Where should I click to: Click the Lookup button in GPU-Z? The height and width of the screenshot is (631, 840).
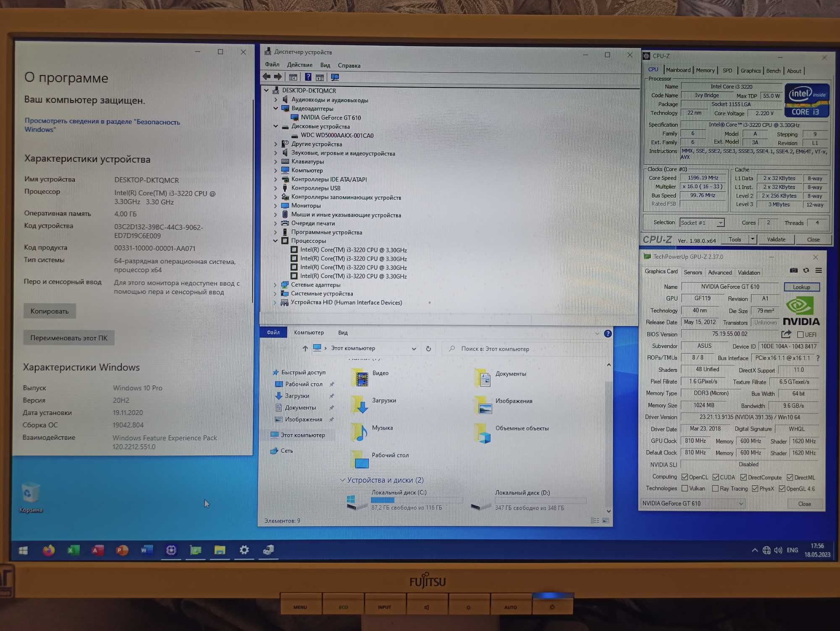[801, 287]
